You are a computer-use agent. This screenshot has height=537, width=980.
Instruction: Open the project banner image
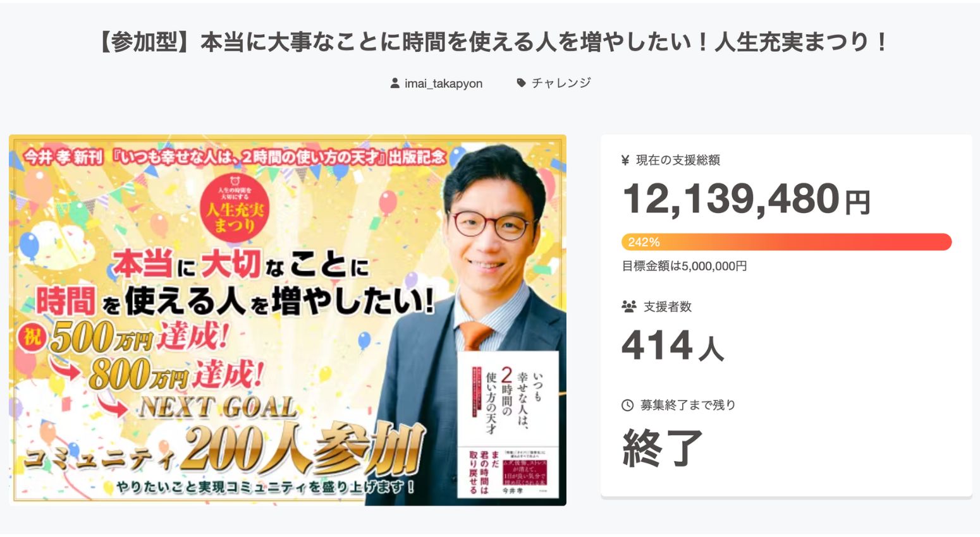coord(288,320)
